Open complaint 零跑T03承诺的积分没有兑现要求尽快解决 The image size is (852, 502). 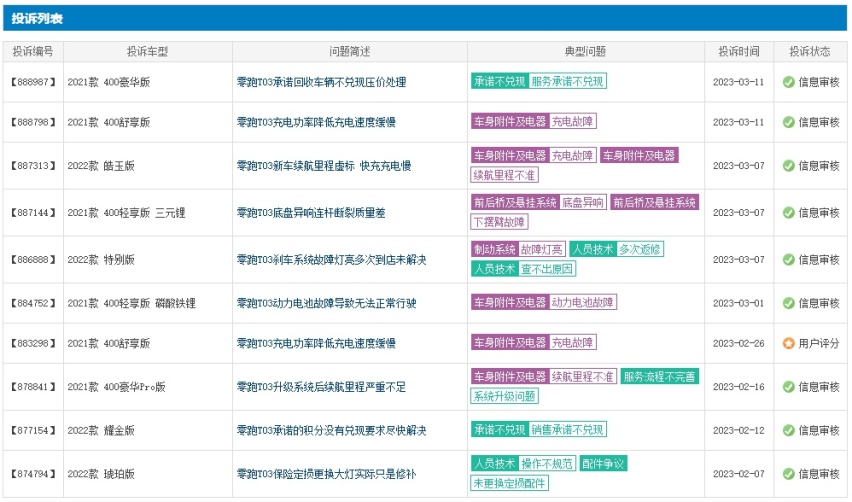331,430
